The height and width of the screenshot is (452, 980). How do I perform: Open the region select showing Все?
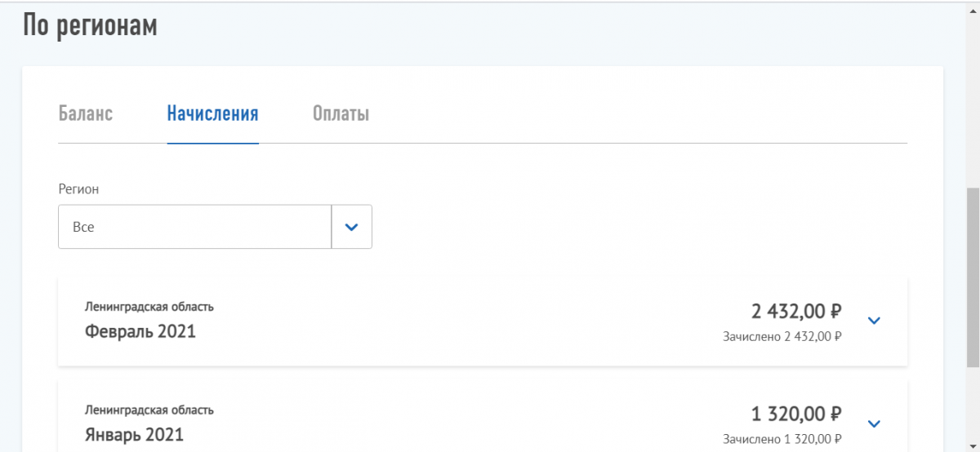coord(194,227)
